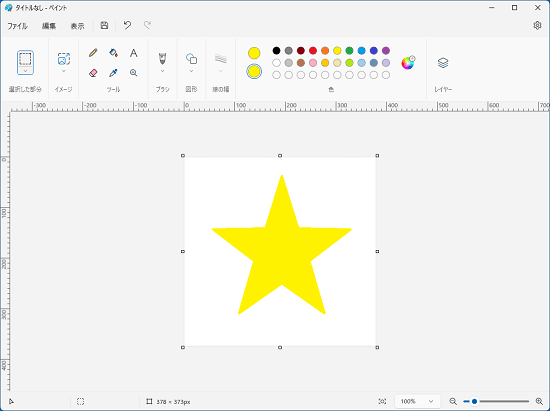Maximize the Paint window
550x411 pixels.
(514, 8)
